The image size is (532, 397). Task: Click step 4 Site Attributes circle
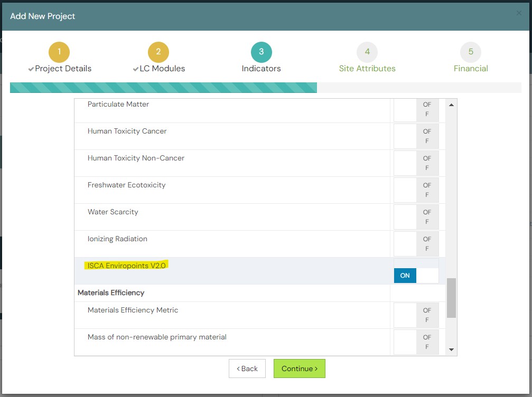tap(367, 52)
